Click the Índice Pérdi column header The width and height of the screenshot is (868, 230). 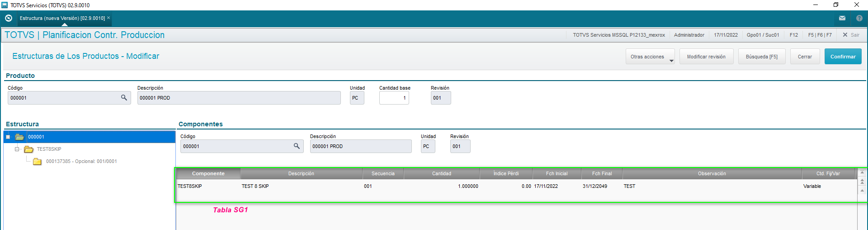tap(506, 173)
